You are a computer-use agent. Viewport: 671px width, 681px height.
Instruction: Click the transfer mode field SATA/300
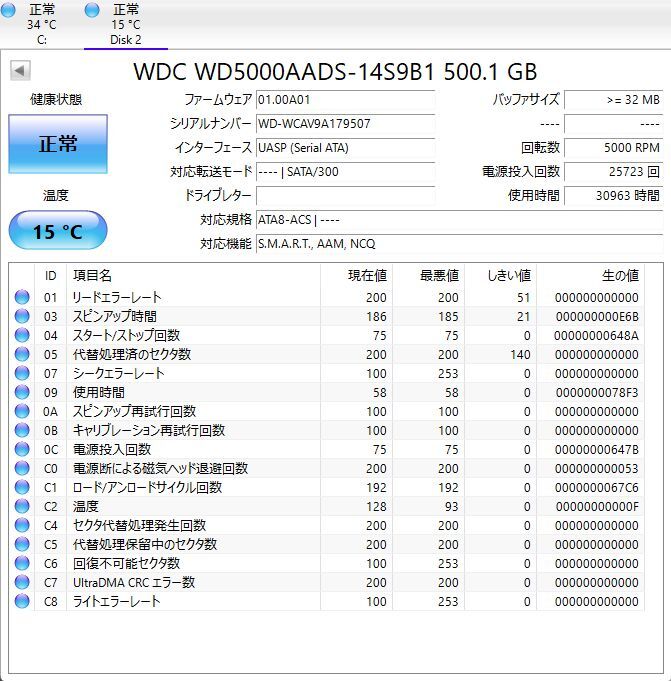[346, 172]
